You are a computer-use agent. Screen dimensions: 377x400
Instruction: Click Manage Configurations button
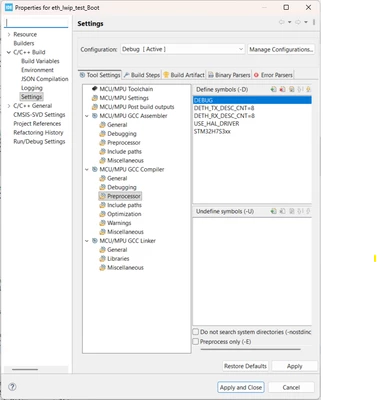pos(281,49)
